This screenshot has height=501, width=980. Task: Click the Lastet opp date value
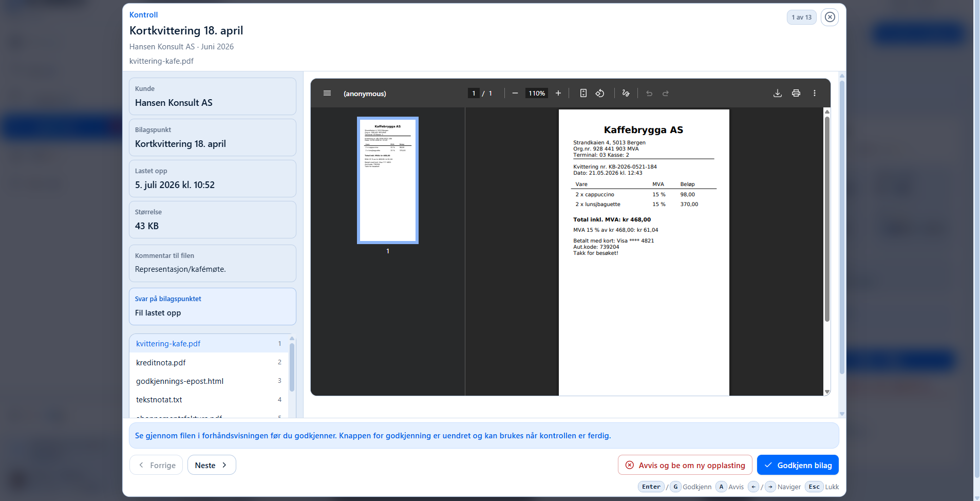(175, 185)
